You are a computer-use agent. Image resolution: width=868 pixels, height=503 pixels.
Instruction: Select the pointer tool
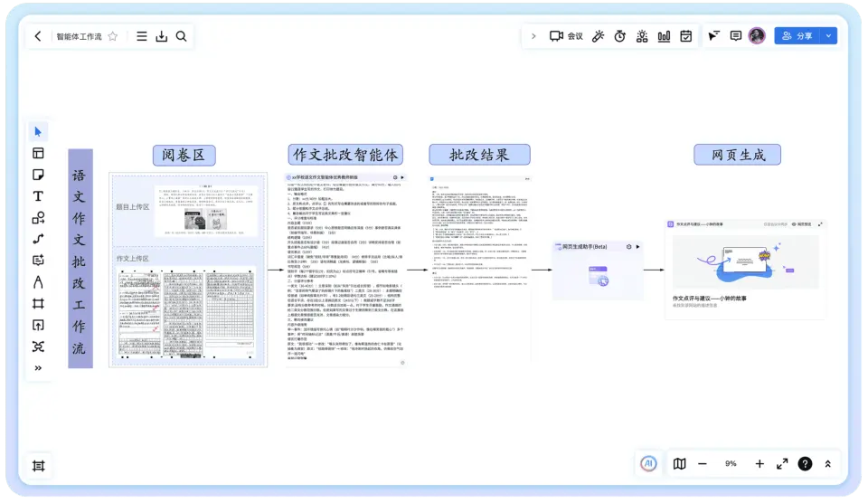click(x=38, y=132)
